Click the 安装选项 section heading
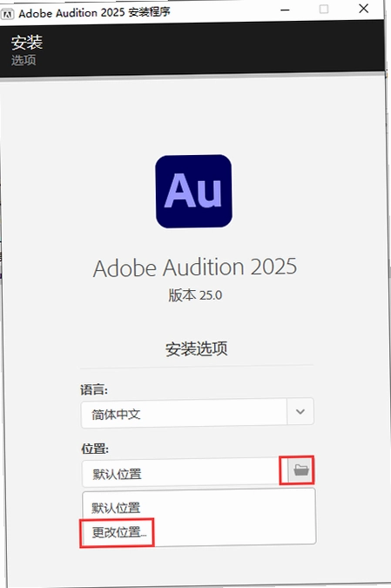 [x=197, y=348]
